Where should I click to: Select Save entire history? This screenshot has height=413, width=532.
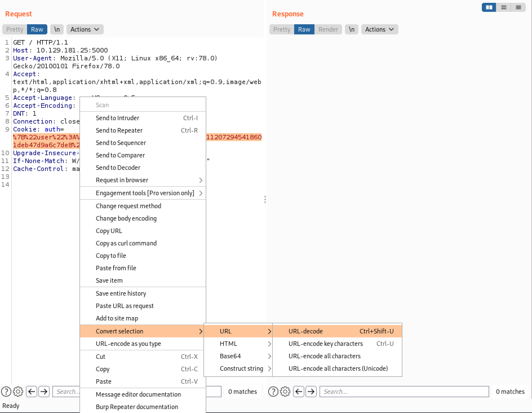[143, 293]
